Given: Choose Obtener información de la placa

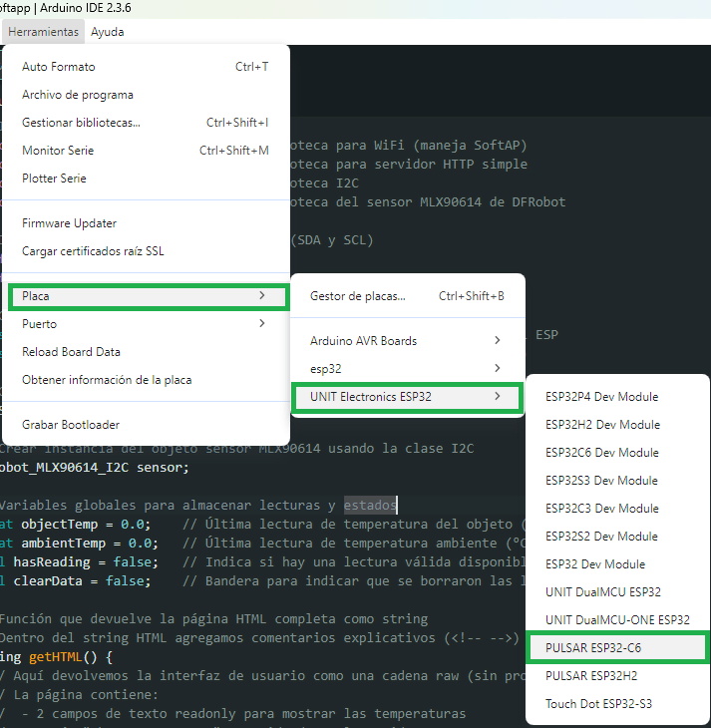Looking at the screenshot, I should click(146, 380).
